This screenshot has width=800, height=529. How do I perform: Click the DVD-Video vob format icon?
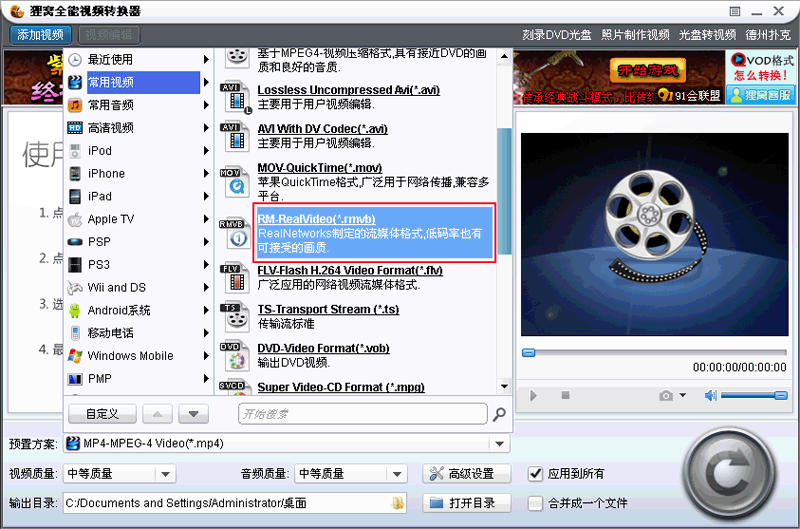pos(235,356)
